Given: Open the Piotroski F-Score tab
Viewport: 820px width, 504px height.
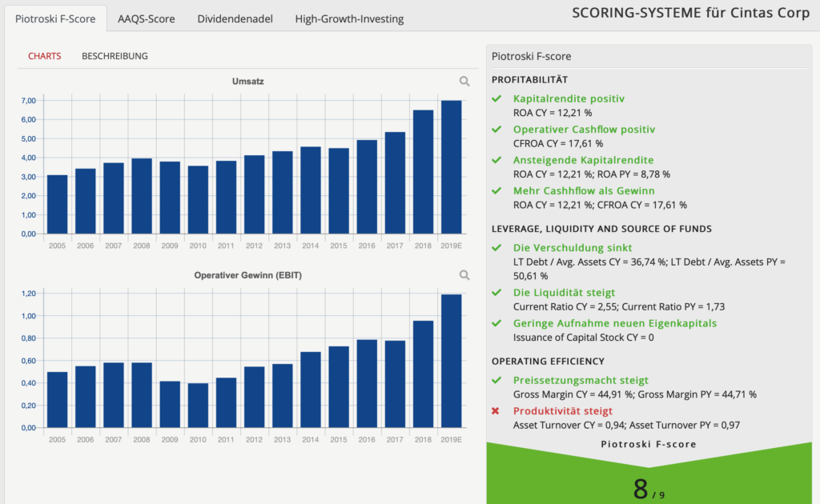Looking at the screenshot, I should pos(55,19).
